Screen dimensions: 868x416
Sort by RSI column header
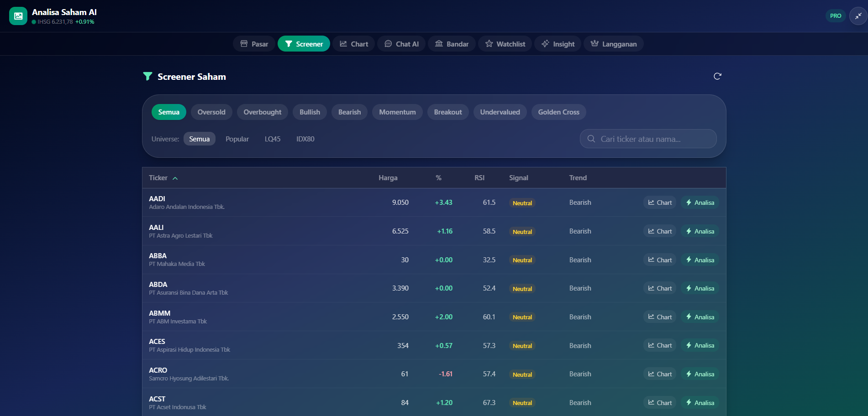pos(479,178)
